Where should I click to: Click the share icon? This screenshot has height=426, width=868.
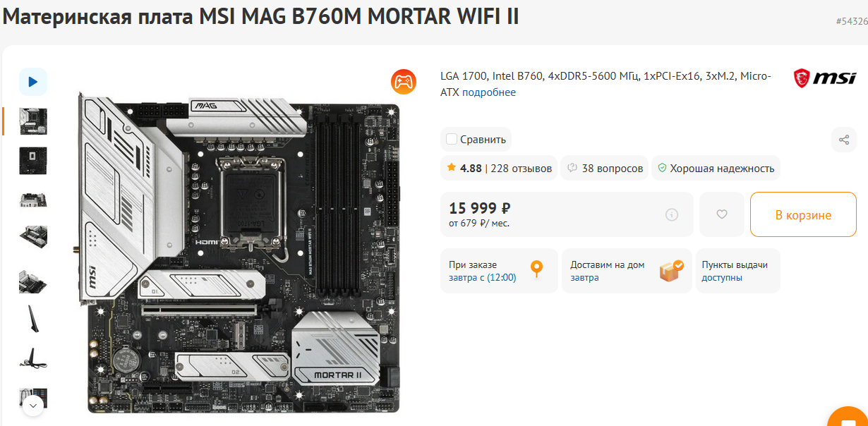pos(844,139)
